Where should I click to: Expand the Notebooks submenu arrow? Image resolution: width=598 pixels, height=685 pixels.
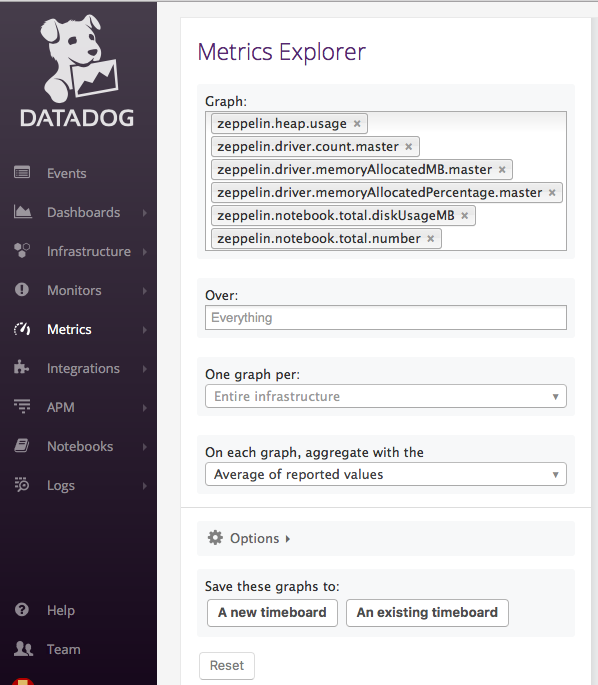tap(145, 446)
